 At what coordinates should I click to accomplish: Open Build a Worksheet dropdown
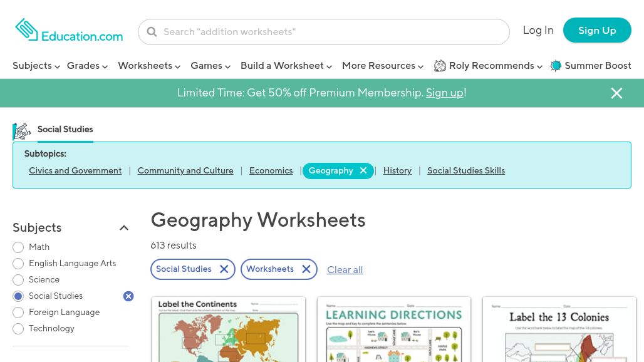286,66
